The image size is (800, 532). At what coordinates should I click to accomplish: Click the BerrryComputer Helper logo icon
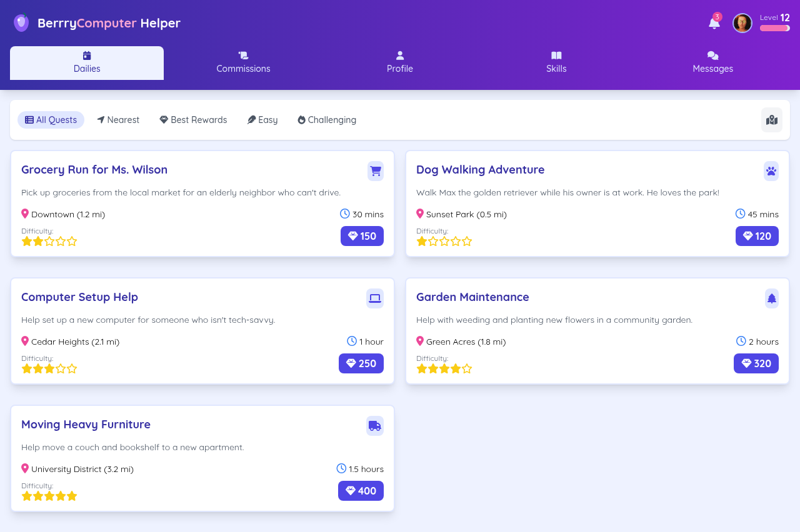point(21,22)
